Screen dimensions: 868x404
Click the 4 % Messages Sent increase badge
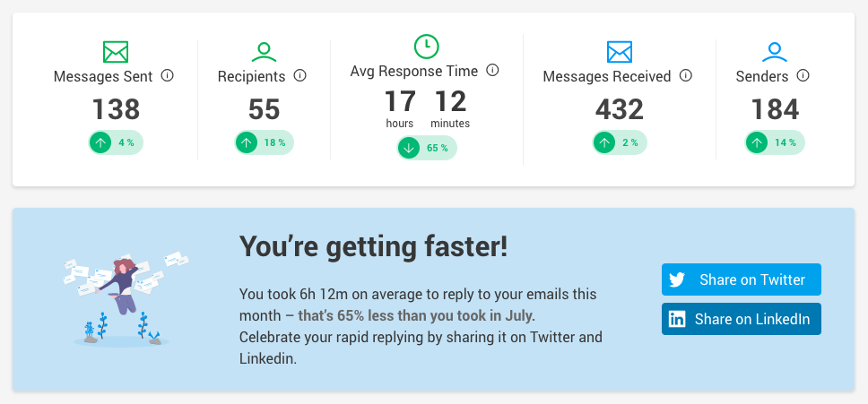pyautogui.click(x=116, y=142)
